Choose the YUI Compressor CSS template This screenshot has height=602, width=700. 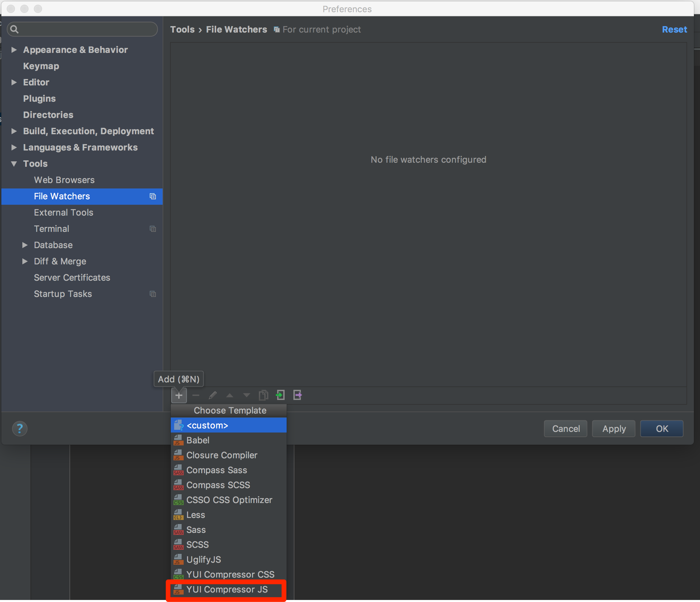click(x=229, y=574)
